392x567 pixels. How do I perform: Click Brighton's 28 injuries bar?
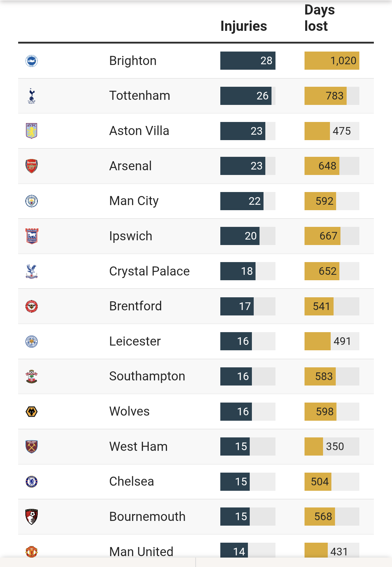(248, 61)
